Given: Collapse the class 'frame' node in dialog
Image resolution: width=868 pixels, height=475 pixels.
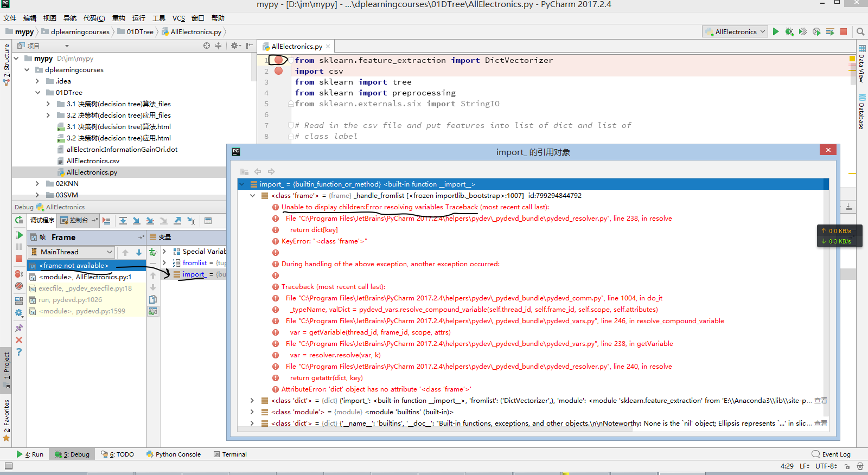Looking at the screenshot, I should [252, 195].
